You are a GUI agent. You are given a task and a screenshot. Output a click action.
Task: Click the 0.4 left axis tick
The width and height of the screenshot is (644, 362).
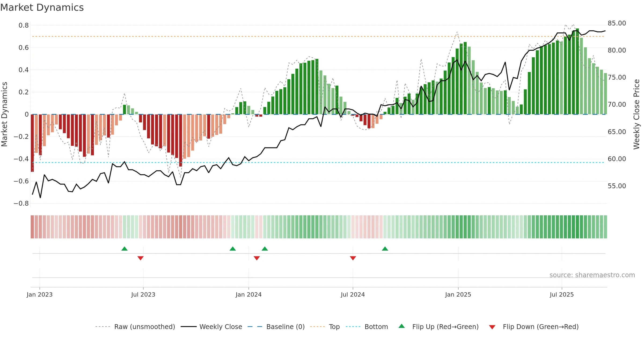(24, 70)
